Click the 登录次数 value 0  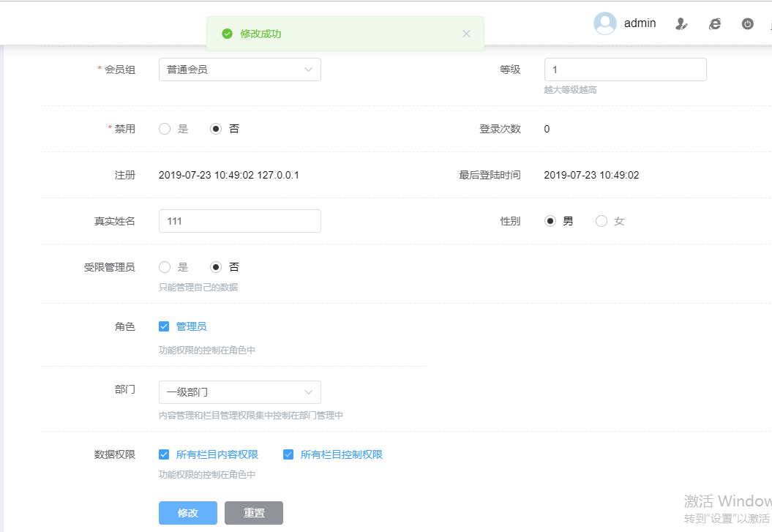tap(547, 129)
